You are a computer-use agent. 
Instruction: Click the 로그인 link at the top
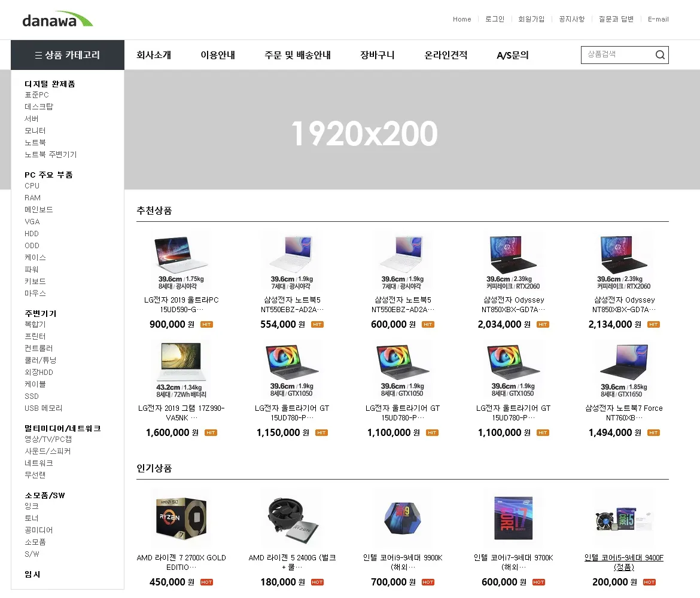495,19
